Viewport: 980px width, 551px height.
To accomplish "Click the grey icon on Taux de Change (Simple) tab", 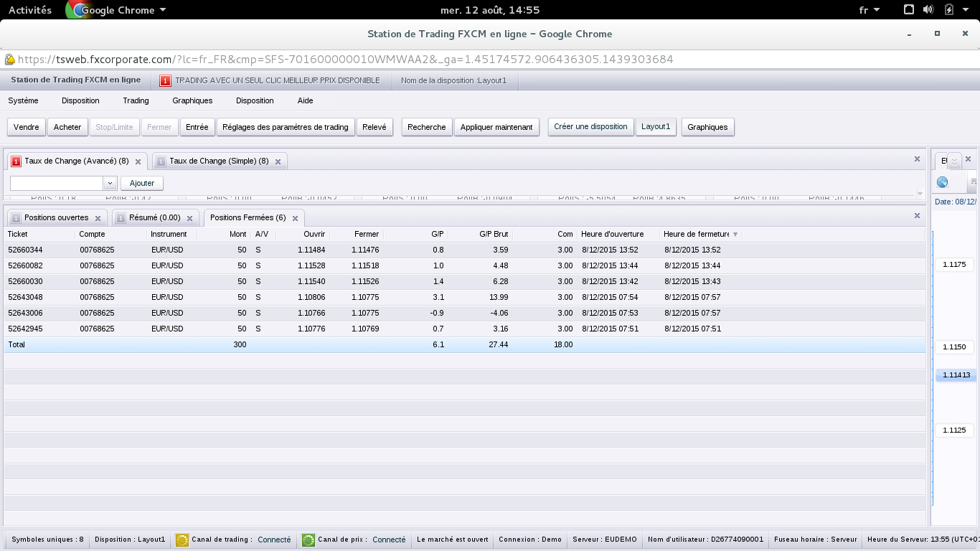I will click(x=161, y=161).
